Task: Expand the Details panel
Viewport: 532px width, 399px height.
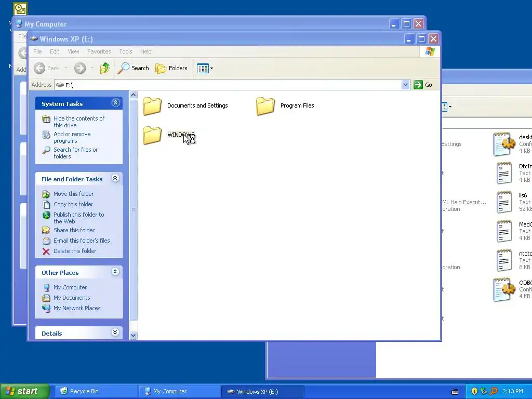Action: [x=115, y=332]
